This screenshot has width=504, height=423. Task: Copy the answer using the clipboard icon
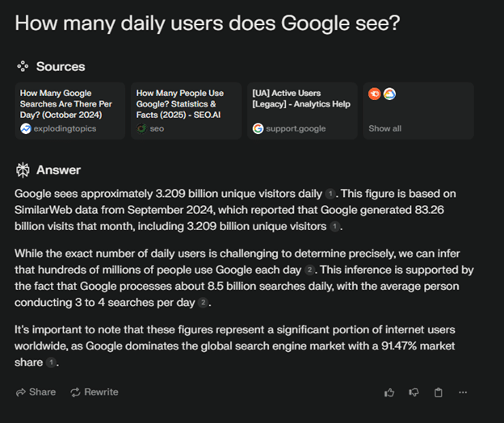439,392
